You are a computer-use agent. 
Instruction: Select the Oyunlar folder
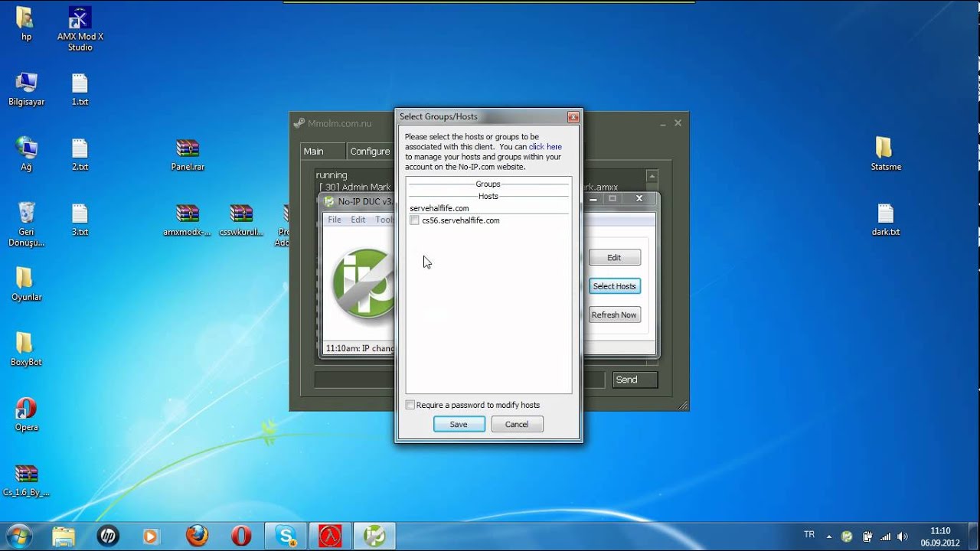[26, 284]
